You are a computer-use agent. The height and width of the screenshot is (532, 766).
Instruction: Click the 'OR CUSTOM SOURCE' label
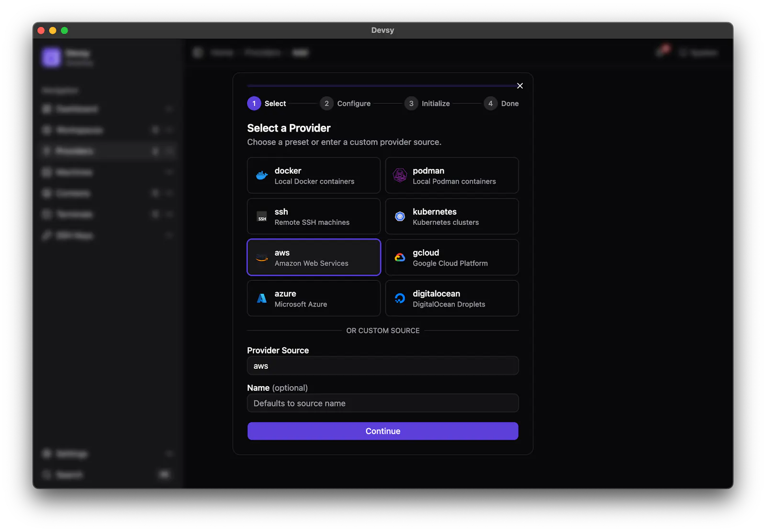[x=383, y=331]
